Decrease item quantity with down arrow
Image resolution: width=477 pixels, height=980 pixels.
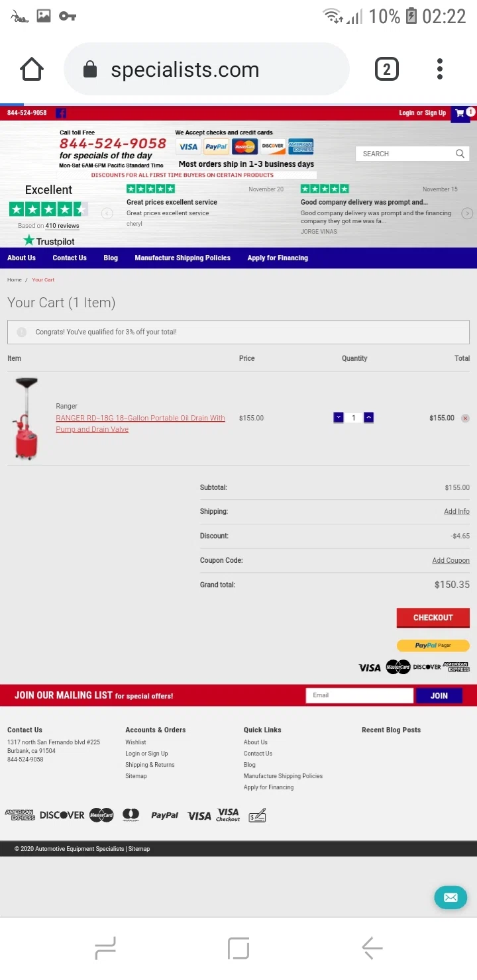[x=339, y=418]
